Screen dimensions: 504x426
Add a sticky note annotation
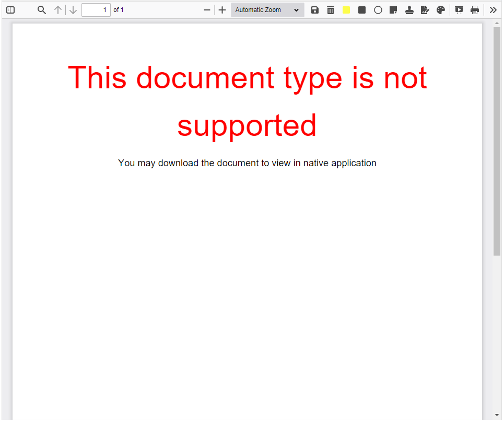tap(393, 9)
